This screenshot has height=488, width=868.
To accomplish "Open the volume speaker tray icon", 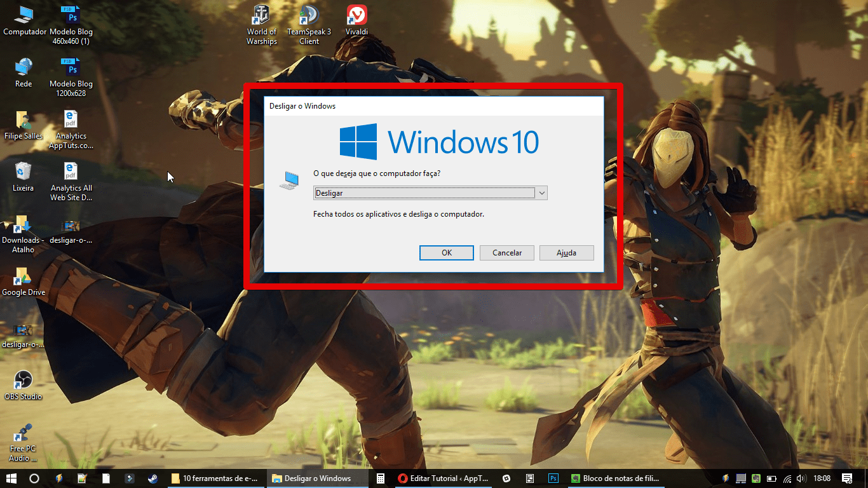I will pyautogui.click(x=801, y=478).
